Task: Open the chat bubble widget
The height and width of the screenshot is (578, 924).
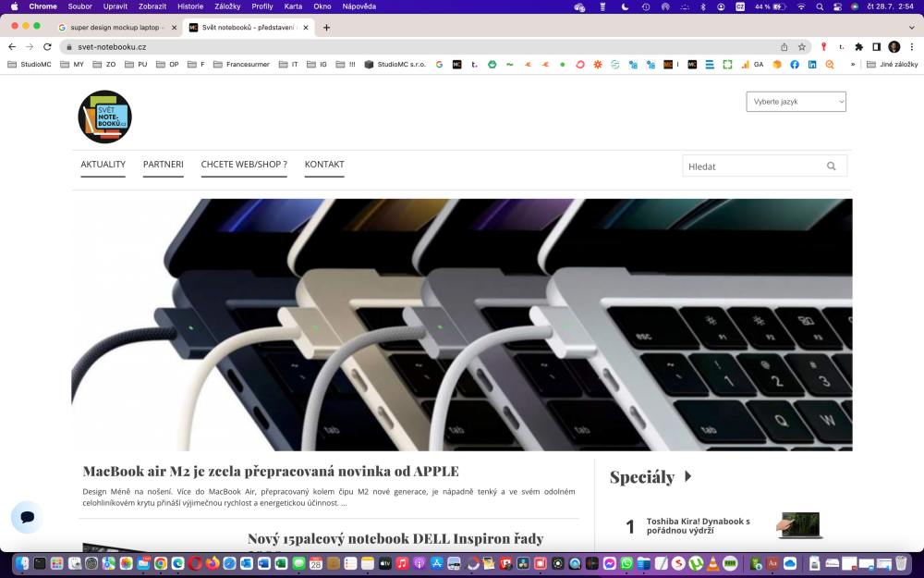Action: 27,517
